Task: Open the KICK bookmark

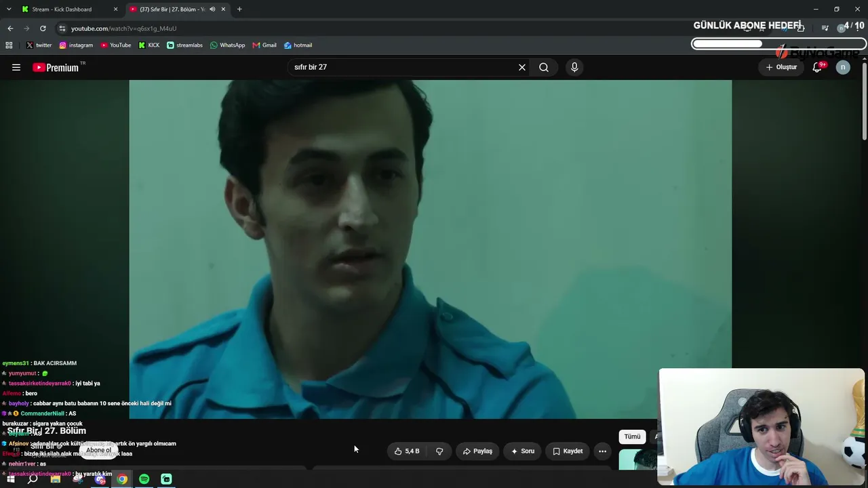Action: 149,45
